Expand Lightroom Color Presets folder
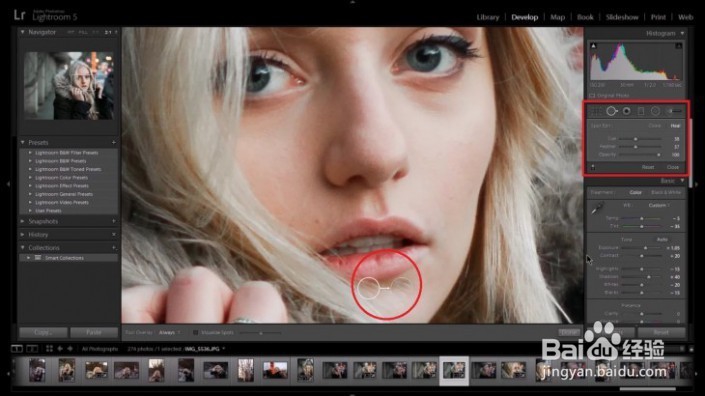705x396 pixels. [x=30, y=178]
